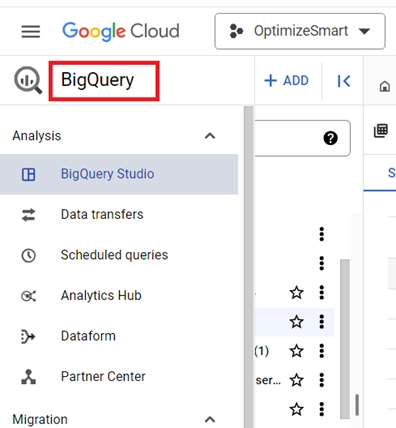
Task: Open more options for highlighted explorer row
Action: coord(322,322)
